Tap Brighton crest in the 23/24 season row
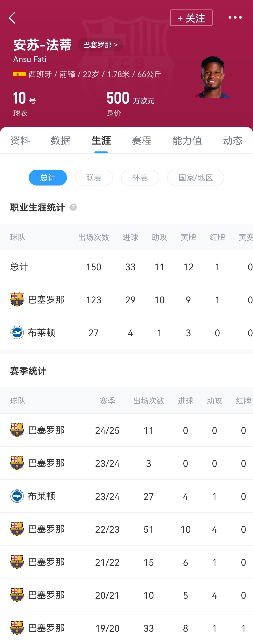Screen dimensions: 253x644 click(17, 496)
